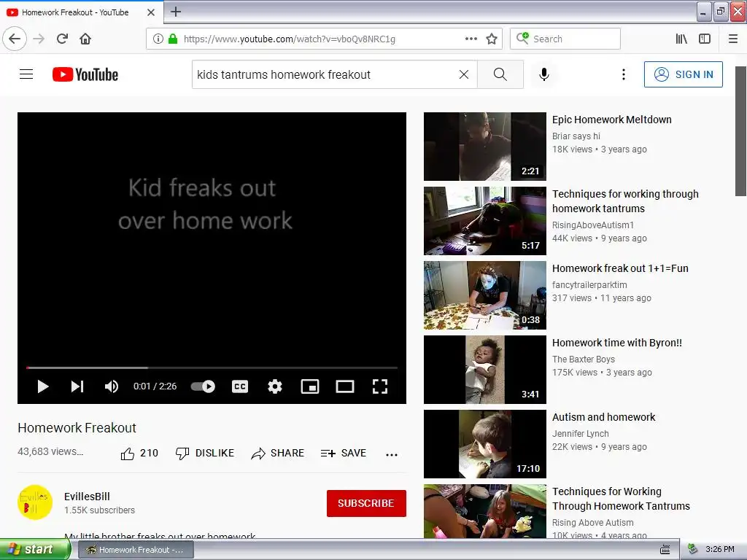Viewport: 747px width, 560px height.
Task: Click the system tray clock 3:26 PM
Action: (719, 550)
